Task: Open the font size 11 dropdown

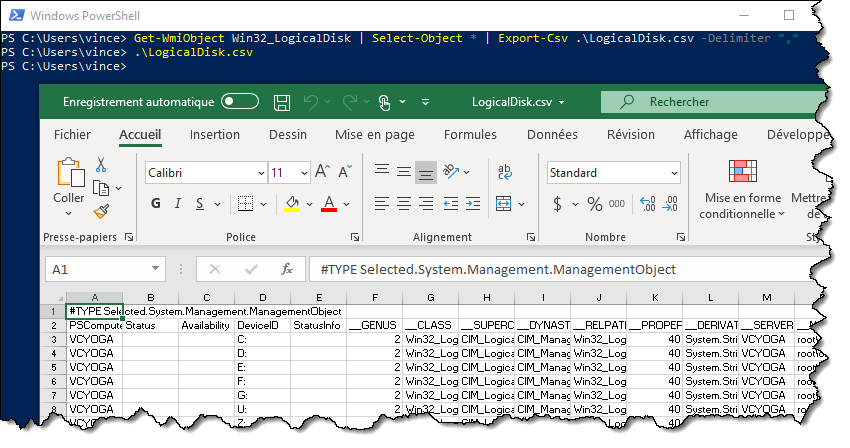Action: [304, 173]
